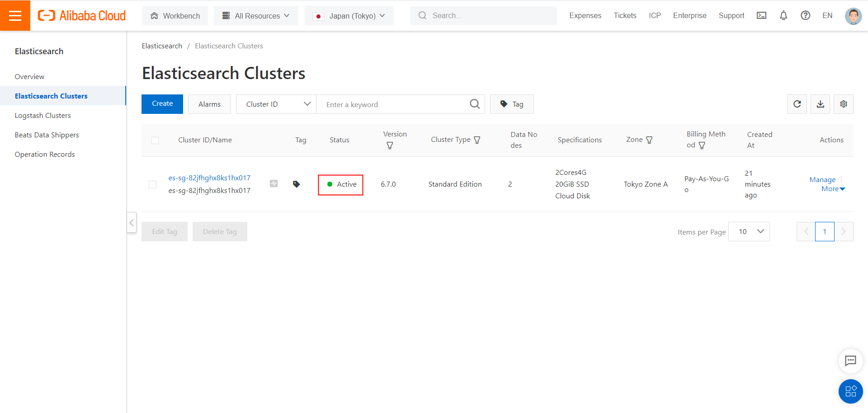Screen dimensions: 868x413
Task: Open the blue floating shortcuts button
Action: pyautogui.click(x=850, y=391)
